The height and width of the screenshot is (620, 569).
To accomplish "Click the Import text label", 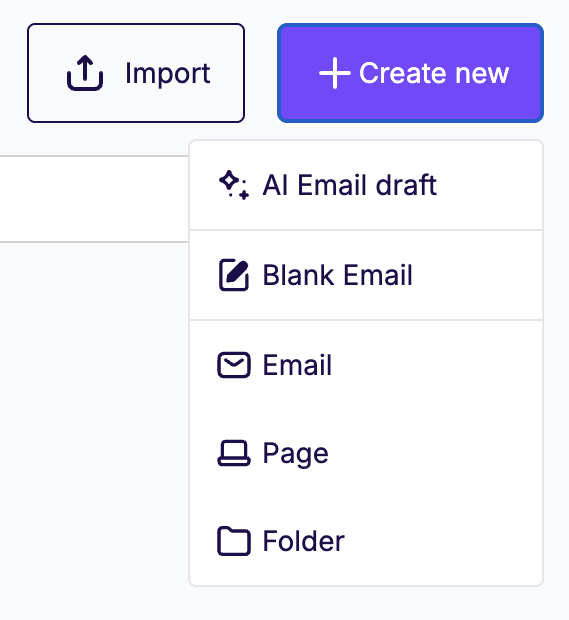I will pyautogui.click(x=168, y=74).
